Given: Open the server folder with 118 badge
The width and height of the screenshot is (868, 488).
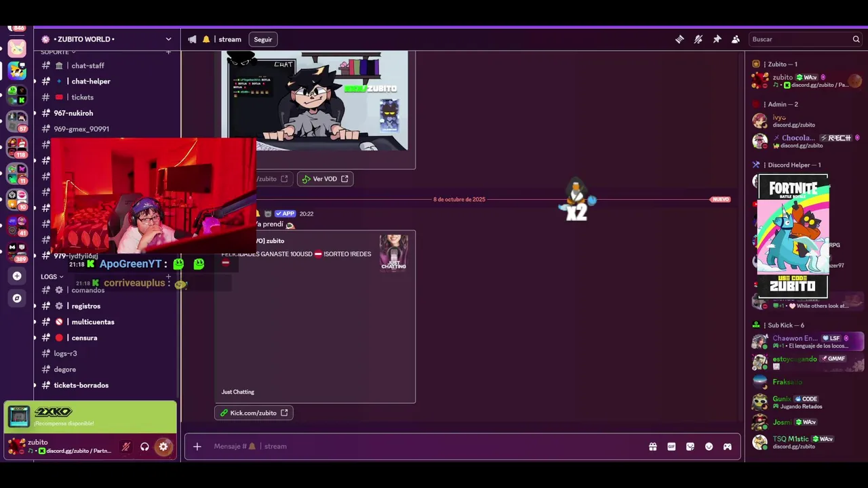Looking at the screenshot, I should [17, 146].
